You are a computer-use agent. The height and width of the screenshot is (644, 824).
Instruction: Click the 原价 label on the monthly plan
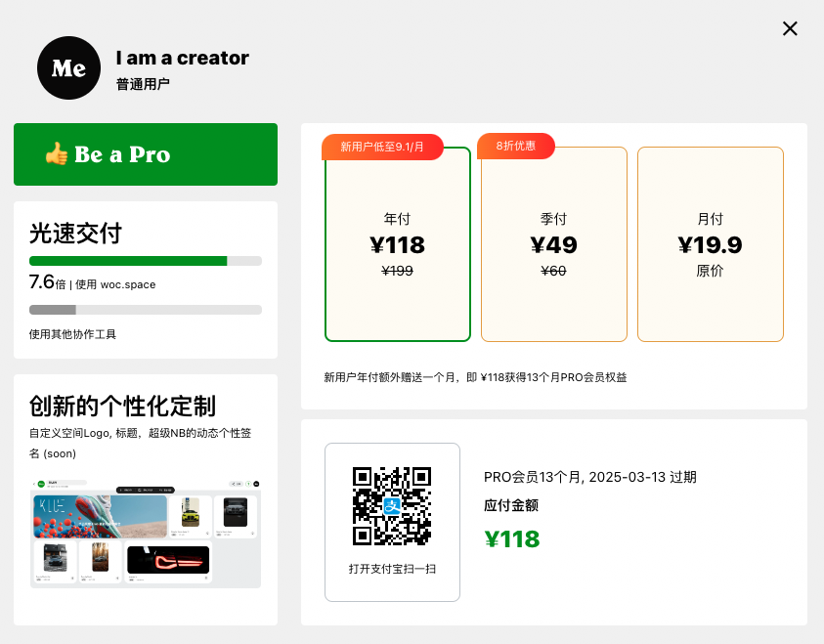[710, 271]
